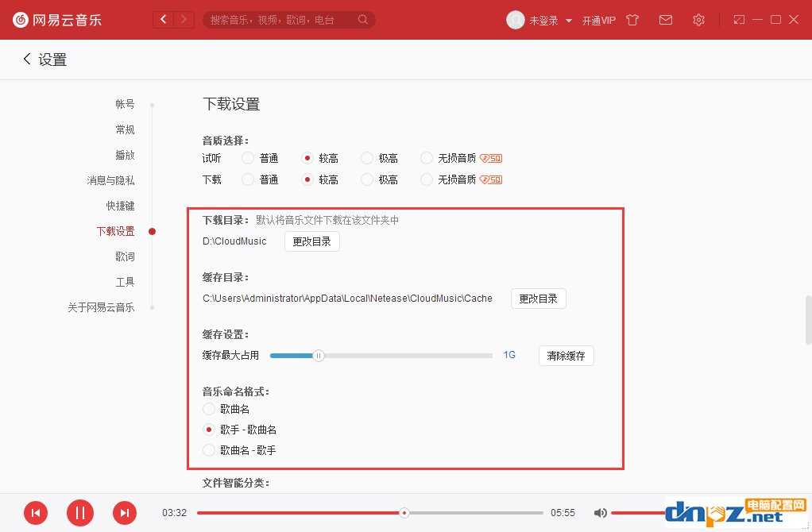The image size is (812, 532).
Task: Skip to the previous track
Action: coord(36,513)
